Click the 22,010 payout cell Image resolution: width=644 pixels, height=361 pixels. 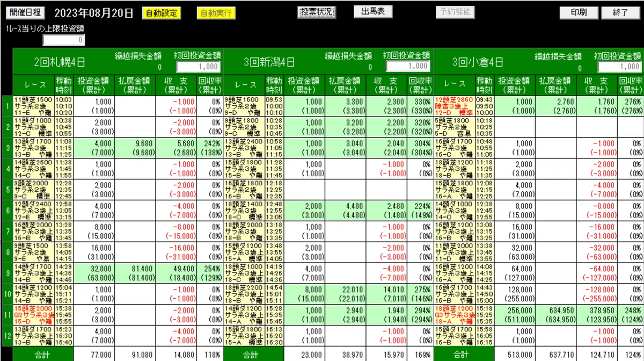click(346, 294)
